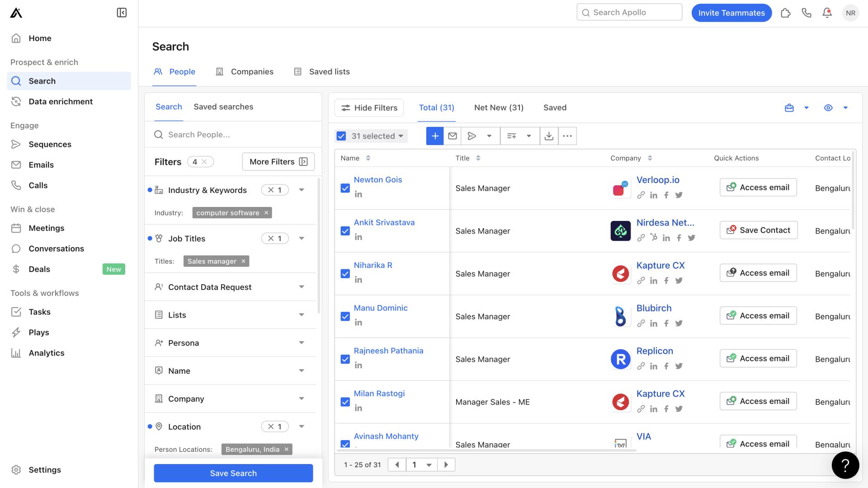Open the NR user avatar menu
The image size is (868, 488).
(x=850, y=13)
